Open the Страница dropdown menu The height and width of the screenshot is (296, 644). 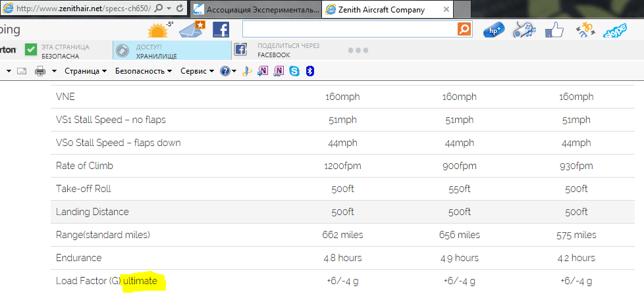[85, 71]
